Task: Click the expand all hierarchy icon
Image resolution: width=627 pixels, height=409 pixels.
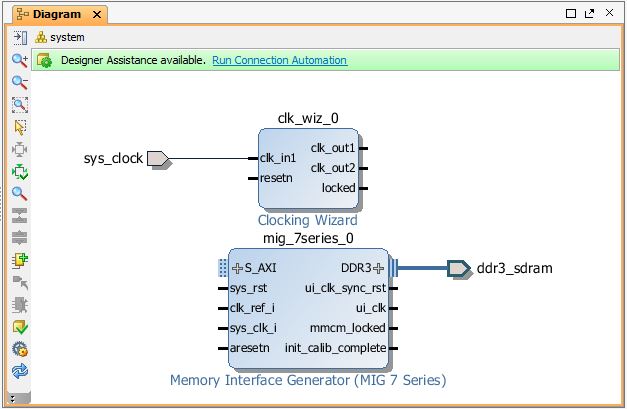Action: pos(20,237)
